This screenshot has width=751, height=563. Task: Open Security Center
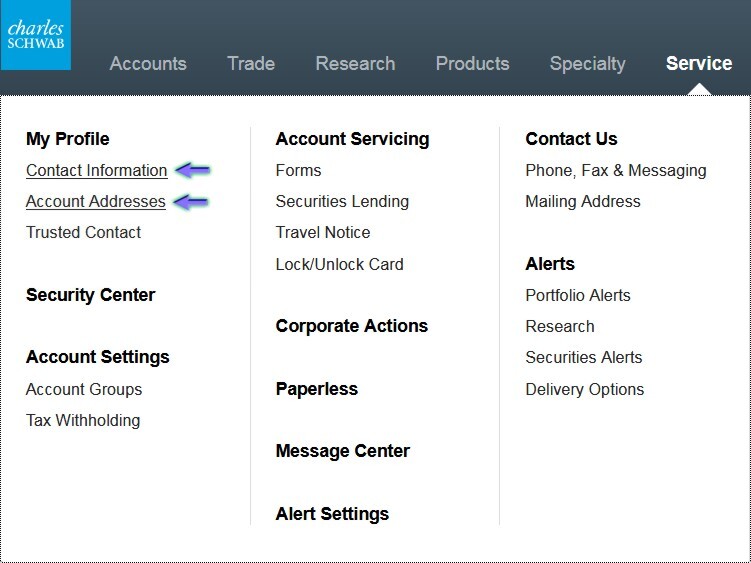point(90,295)
